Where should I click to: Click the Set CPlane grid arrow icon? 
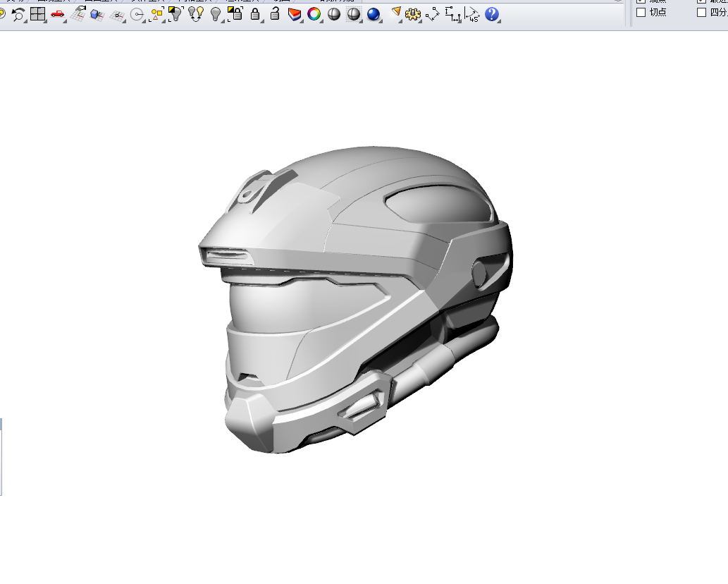[78, 14]
